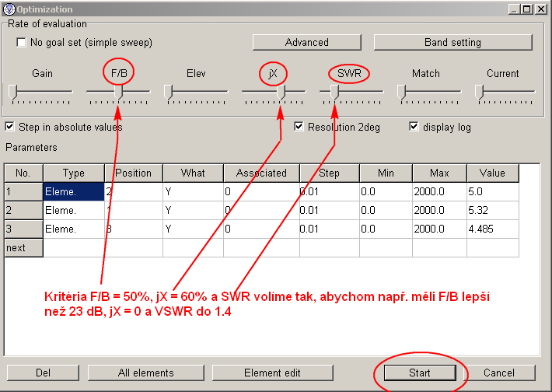Click the next row header in table

[23, 247]
